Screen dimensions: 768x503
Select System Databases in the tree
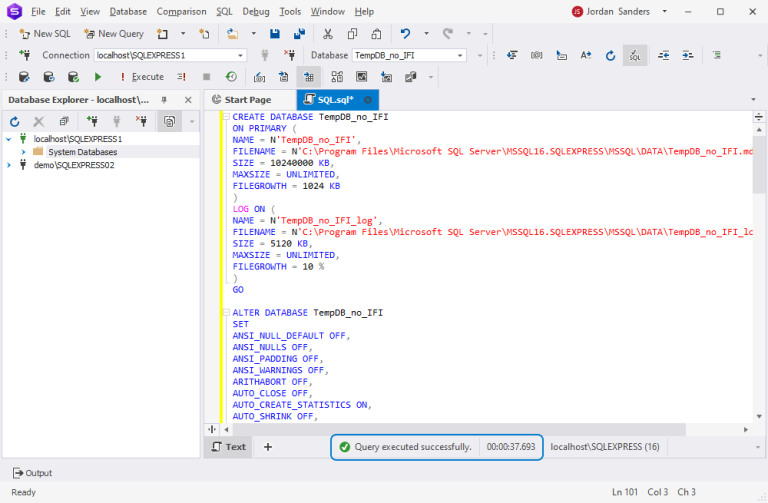pos(83,152)
